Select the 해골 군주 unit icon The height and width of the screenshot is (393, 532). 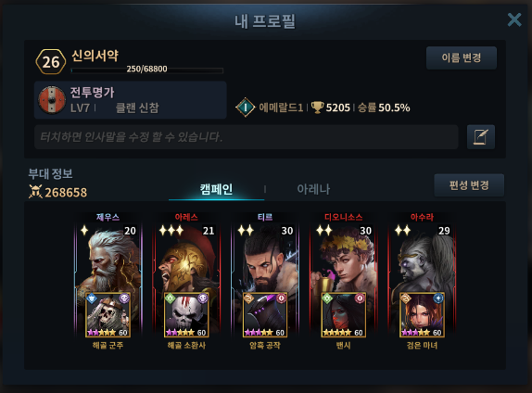[108, 314]
